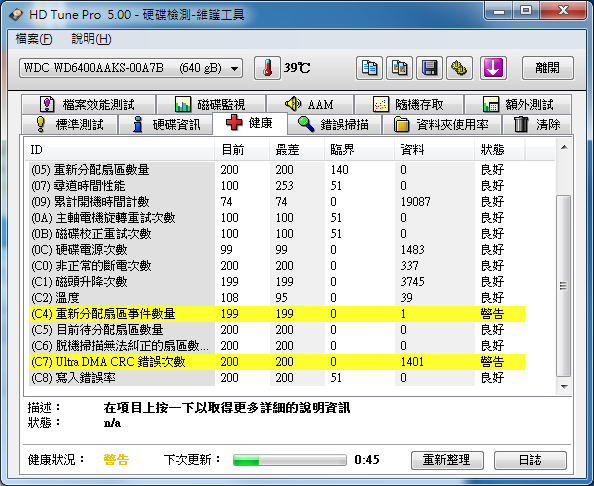This screenshot has width=594, height=486.
Task: Click the next update progress bar
Action: coord(290,460)
